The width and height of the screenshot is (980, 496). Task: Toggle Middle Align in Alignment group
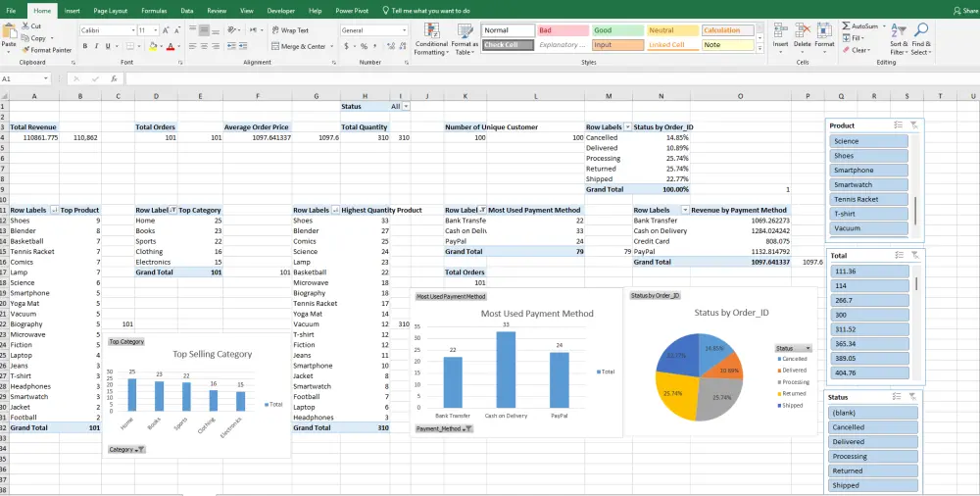pos(203,30)
